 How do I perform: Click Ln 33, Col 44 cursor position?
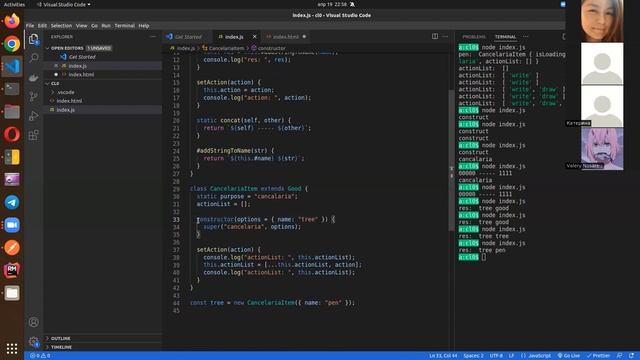pos(443,356)
